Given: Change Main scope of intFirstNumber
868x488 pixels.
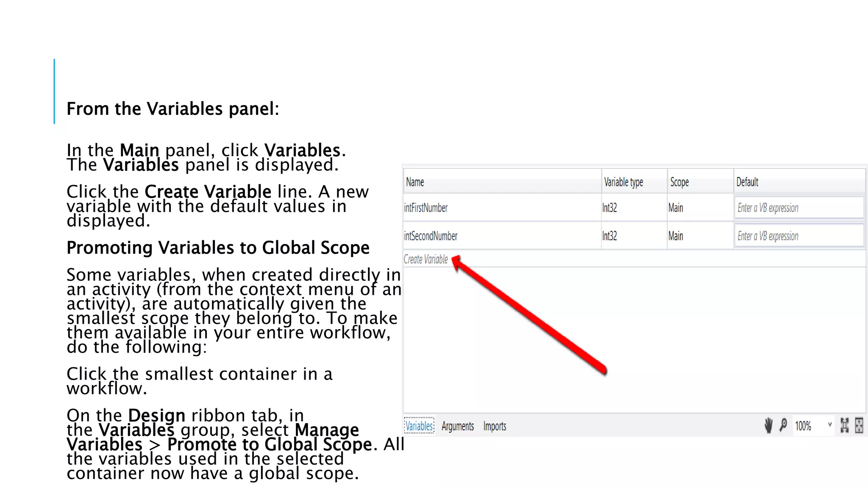Looking at the screenshot, I should pos(676,208).
